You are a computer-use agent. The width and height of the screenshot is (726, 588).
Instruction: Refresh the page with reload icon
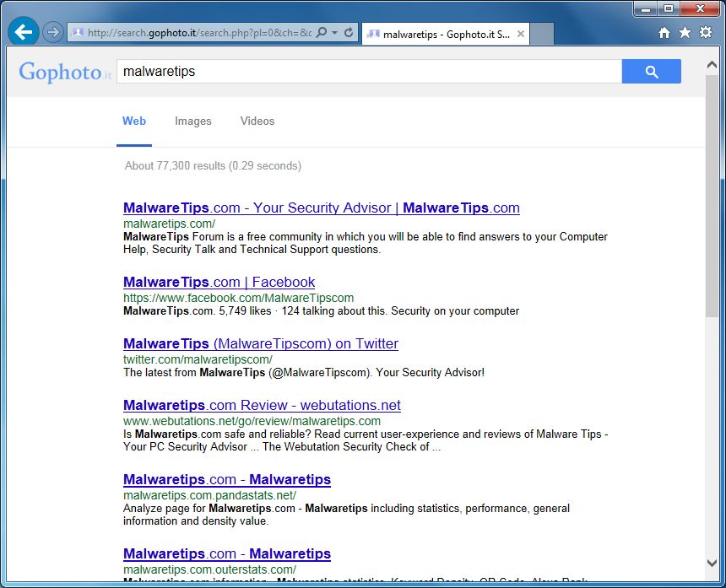tap(349, 32)
